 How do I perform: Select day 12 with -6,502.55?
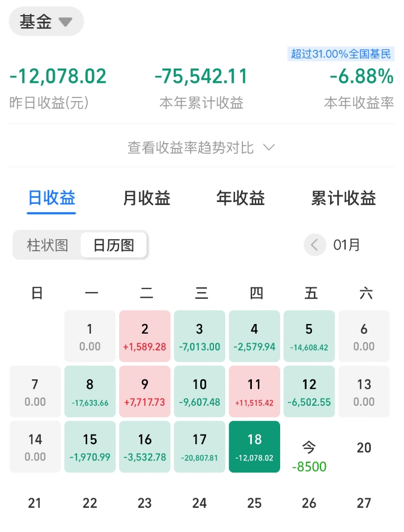click(309, 391)
